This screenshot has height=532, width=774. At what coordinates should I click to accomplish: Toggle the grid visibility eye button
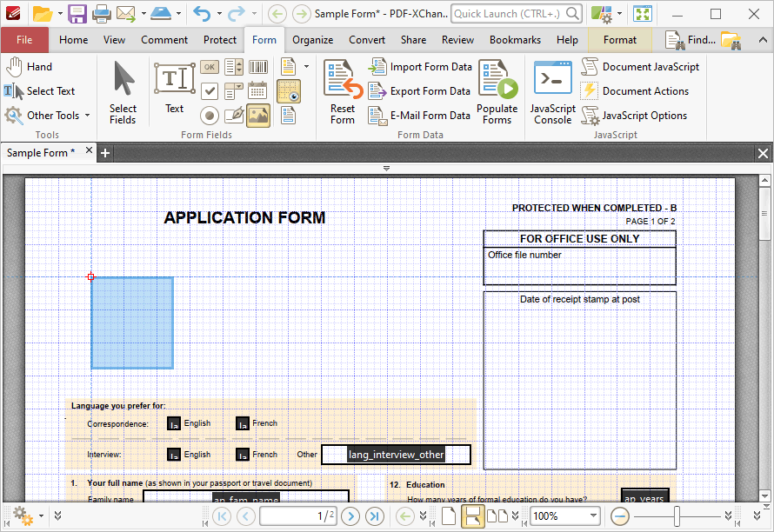pyautogui.click(x=289, y=91)
